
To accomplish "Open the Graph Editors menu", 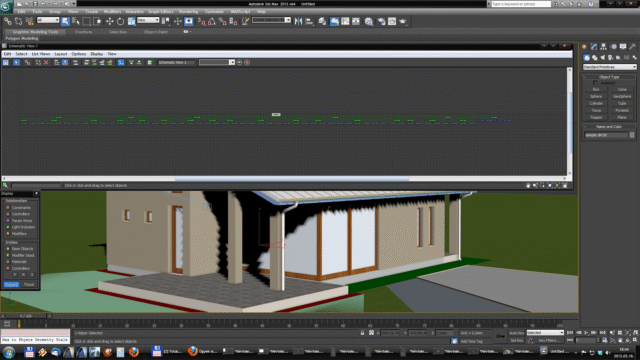I will pos(160,11).
